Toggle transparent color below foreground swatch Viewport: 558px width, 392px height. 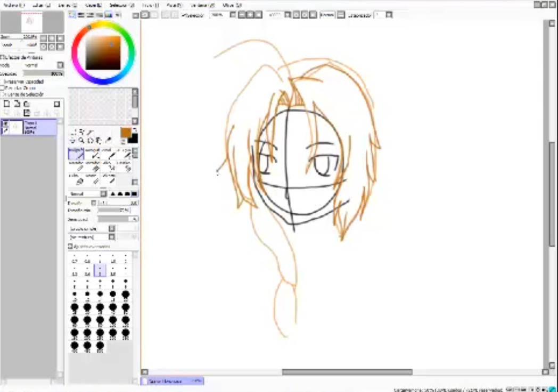pyautogui.click(x=123, y=141)
